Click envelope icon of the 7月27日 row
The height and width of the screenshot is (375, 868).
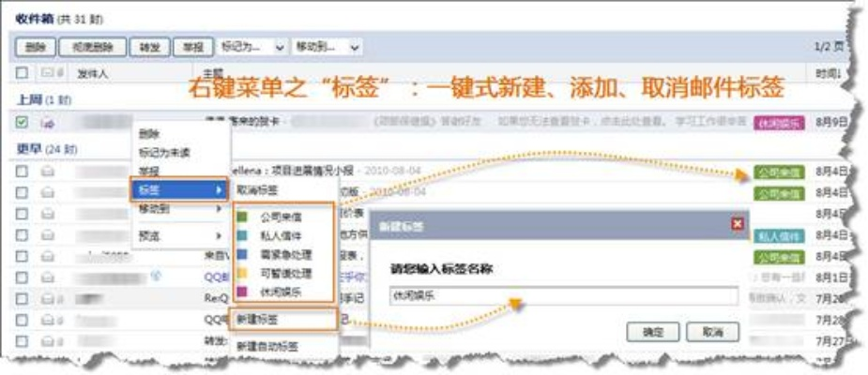(48, 341)
